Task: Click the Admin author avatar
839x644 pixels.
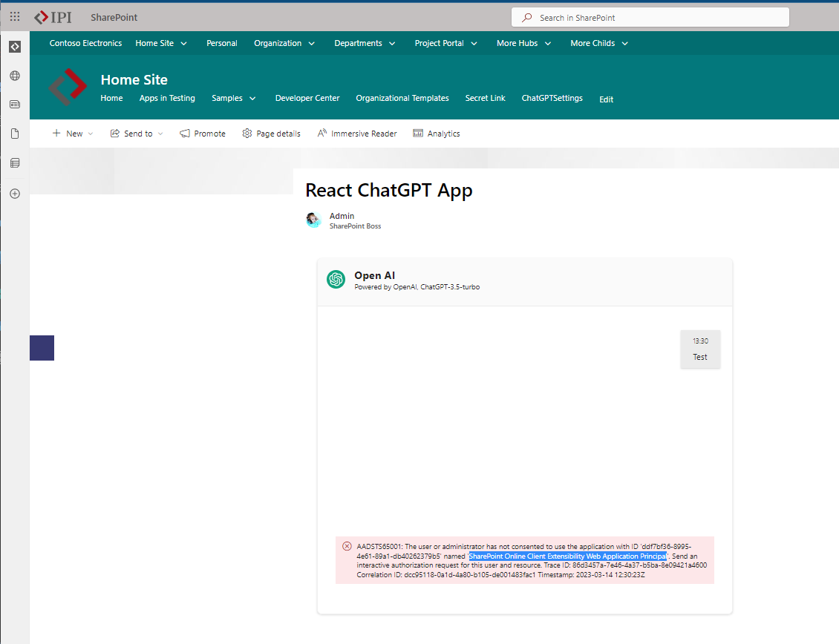Action: 313,220
